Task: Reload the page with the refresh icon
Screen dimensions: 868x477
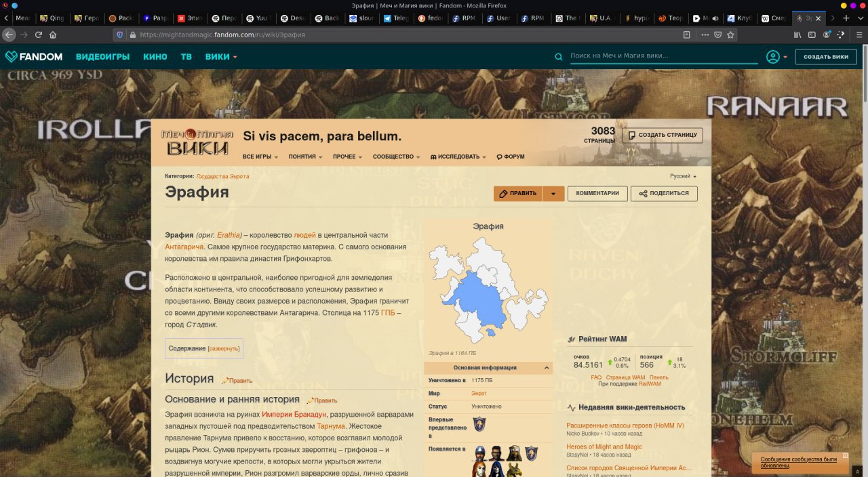Action: pos(38,34)
